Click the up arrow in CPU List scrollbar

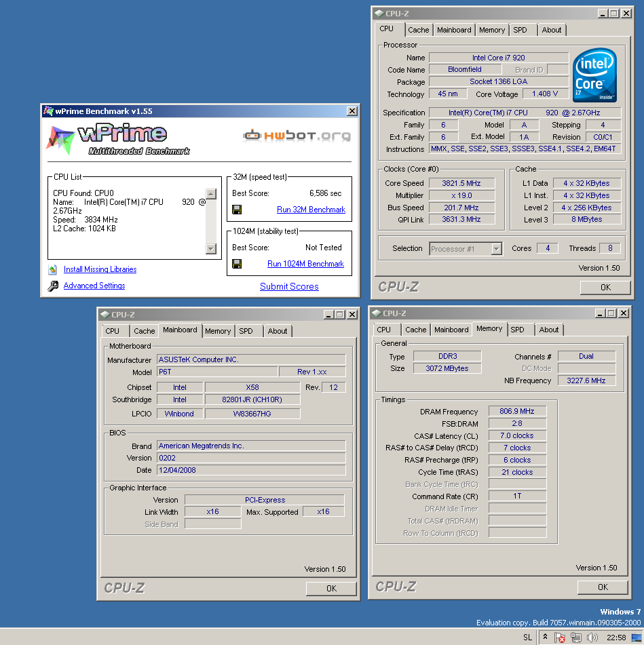coord(210,194)
